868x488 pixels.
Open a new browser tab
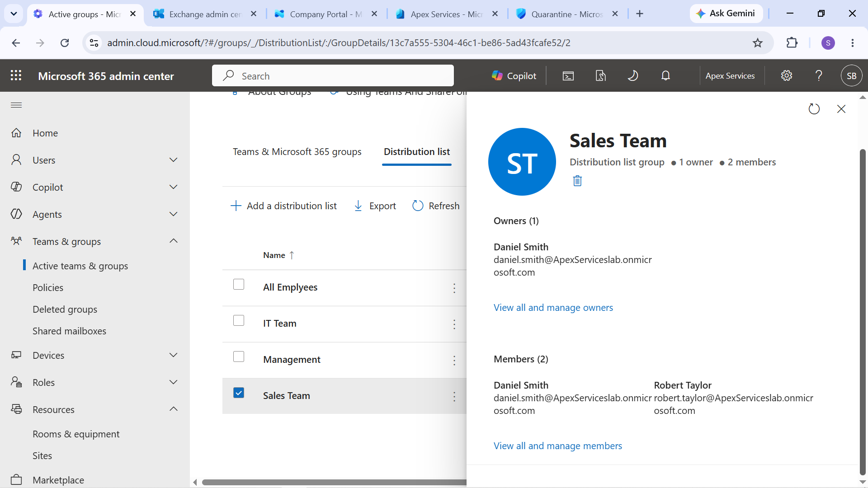(x=640, y=14)
